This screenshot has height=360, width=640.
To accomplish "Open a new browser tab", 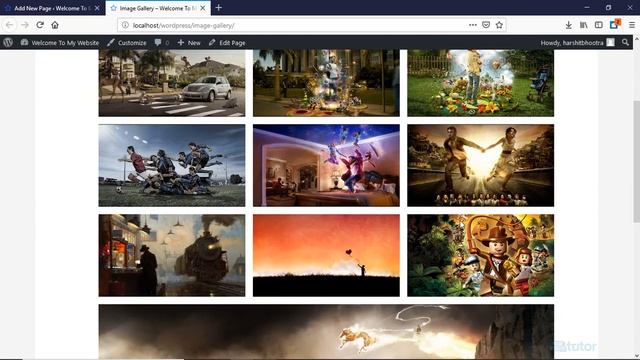I will [x=218, y=7].
